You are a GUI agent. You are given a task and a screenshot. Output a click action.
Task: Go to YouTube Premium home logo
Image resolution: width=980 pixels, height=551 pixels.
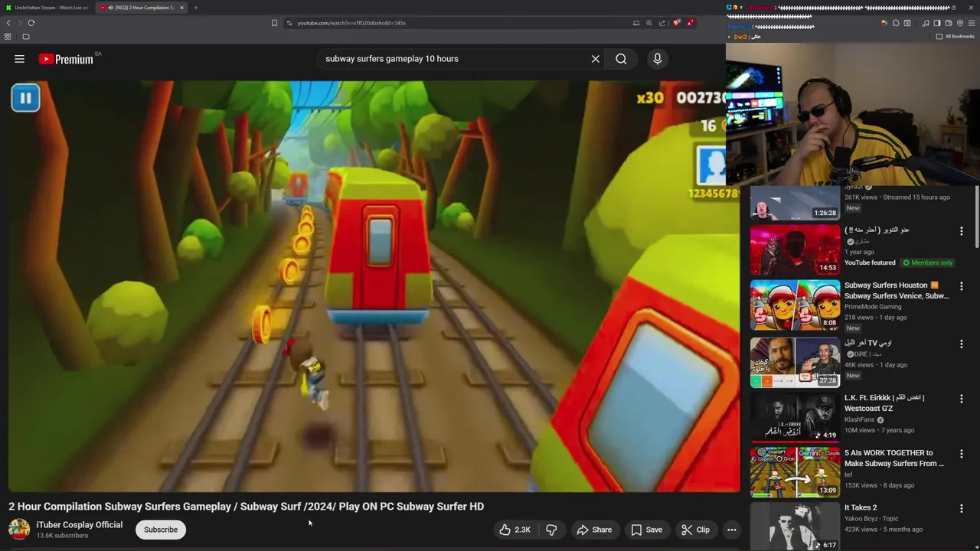click(67, 59)
